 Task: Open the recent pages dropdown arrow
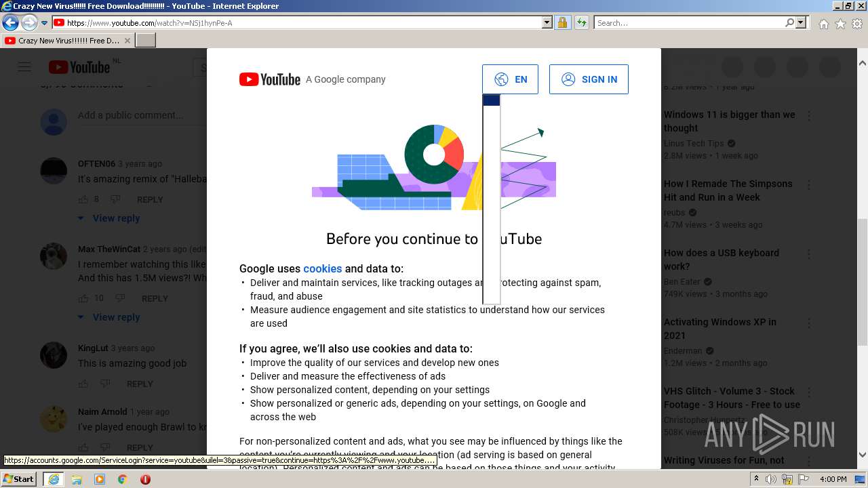[44, 23]
